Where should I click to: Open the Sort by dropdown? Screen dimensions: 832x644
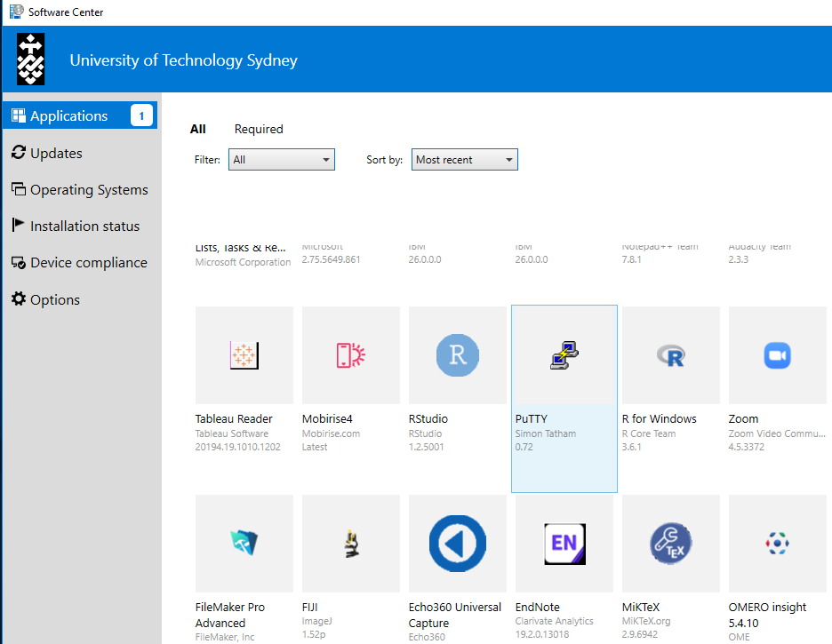point(464,160)
